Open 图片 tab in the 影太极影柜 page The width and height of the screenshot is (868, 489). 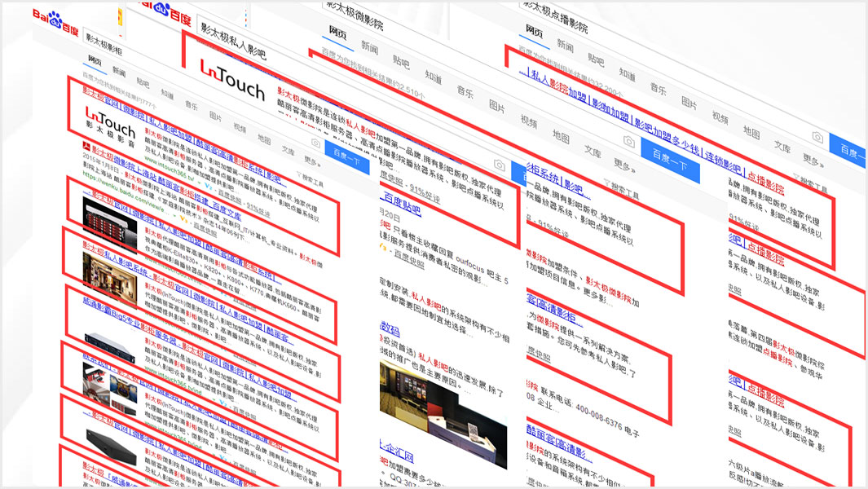[216, 117]
